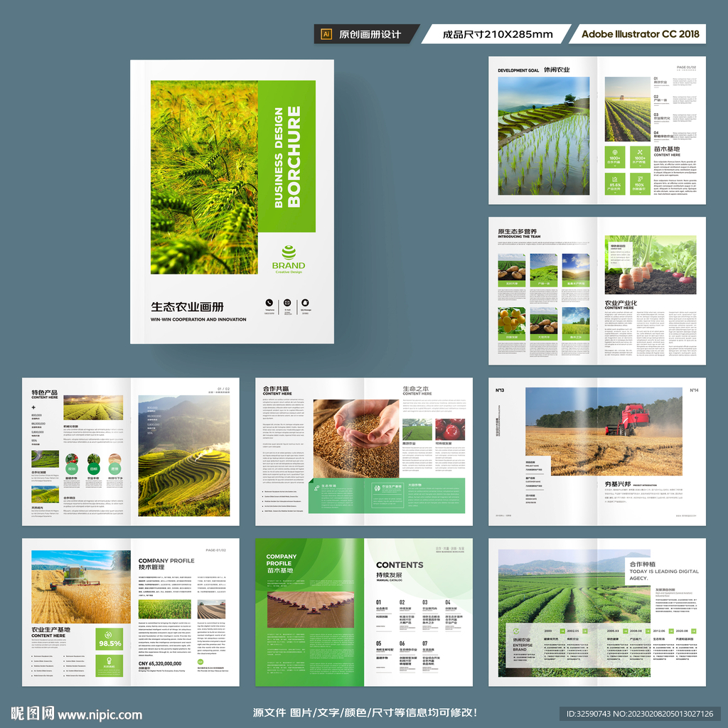The width and height of the screenshot is (728, 728).
Task: Click the golden terraced mountain photo
Action: click(184, 456)
